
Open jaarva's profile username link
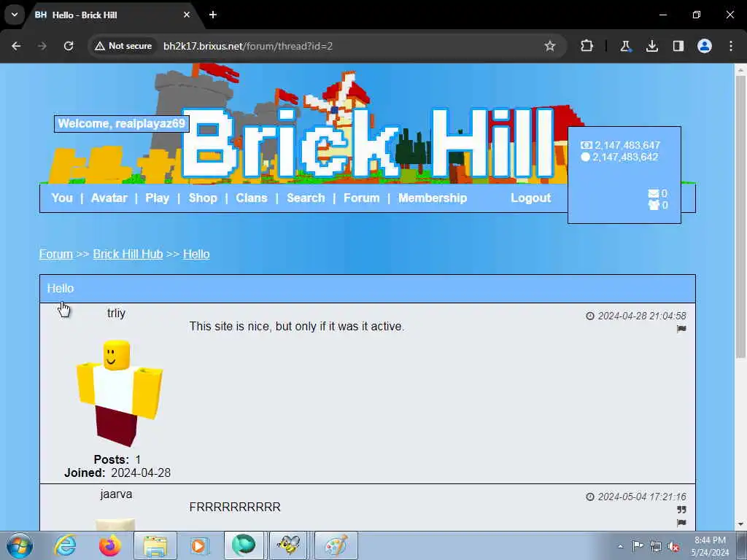[116, 494]
